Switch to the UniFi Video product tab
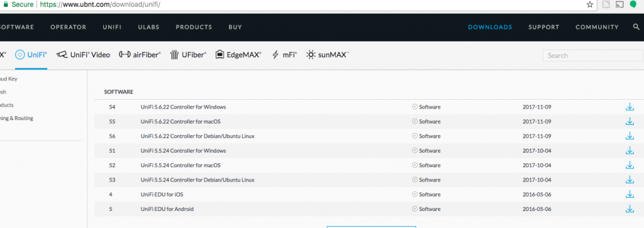Screen dimensions: 644x228 [84, 55]
